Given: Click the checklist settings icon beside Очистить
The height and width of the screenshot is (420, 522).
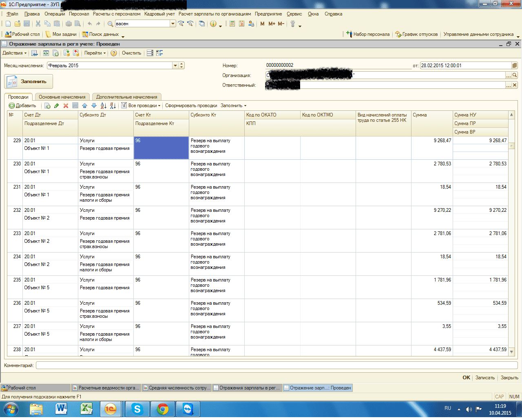Looking at the screenshot, I should (159, 53).
